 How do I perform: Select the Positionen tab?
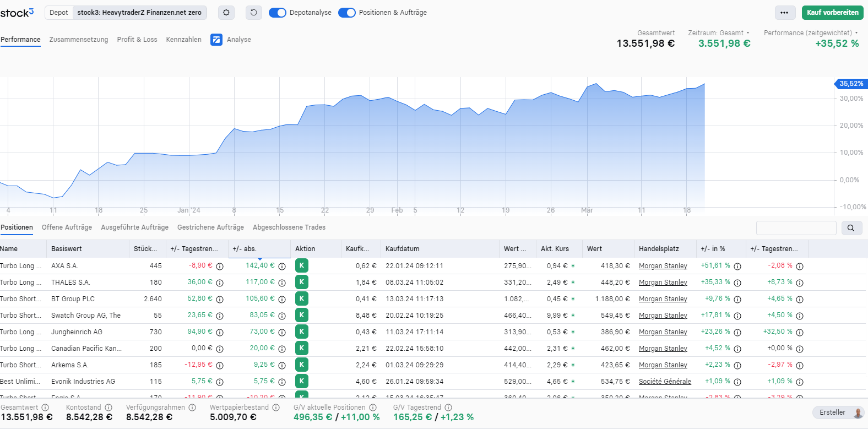17,227
